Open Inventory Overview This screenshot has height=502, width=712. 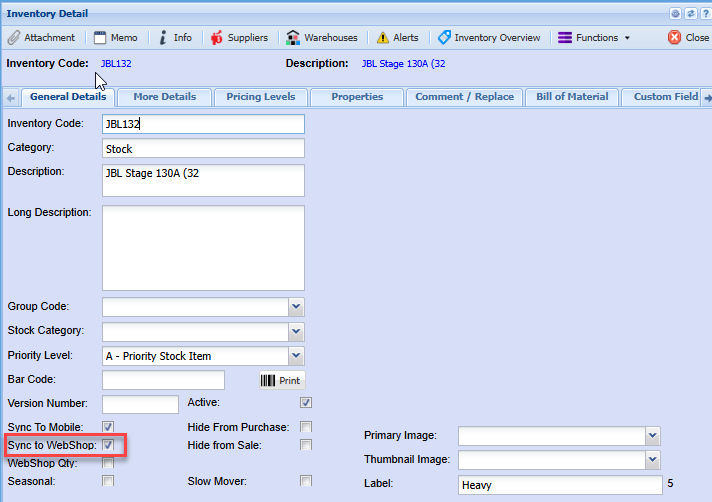click(489, 38)
